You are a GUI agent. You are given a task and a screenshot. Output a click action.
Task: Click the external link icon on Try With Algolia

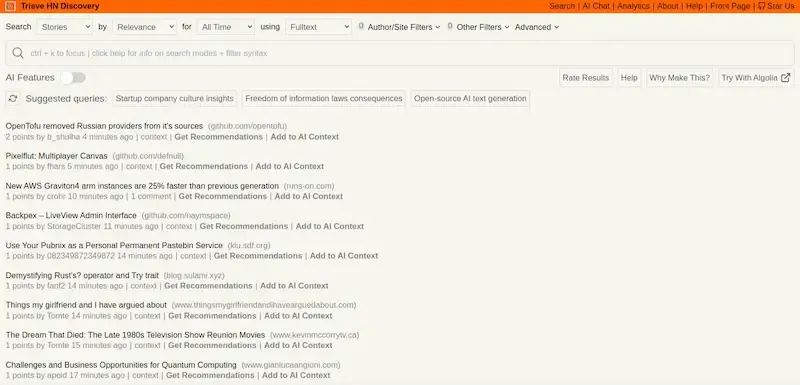786,78
